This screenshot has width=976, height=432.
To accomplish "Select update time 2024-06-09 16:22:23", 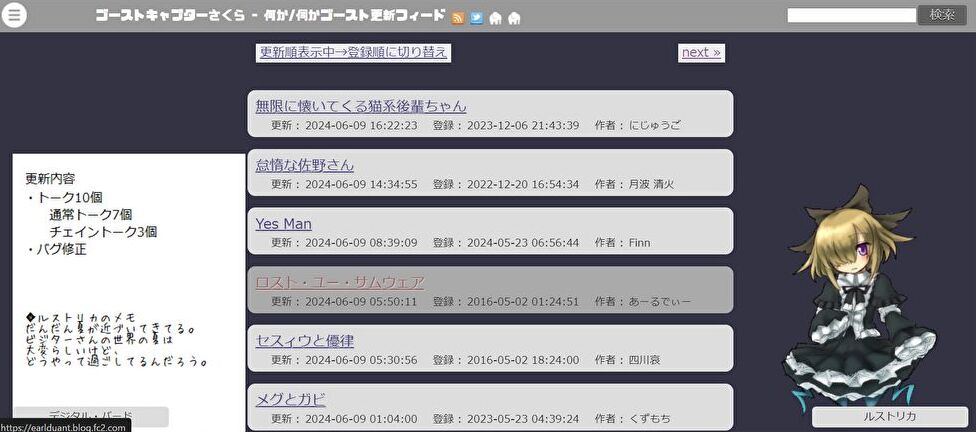I will coord(361,125).
